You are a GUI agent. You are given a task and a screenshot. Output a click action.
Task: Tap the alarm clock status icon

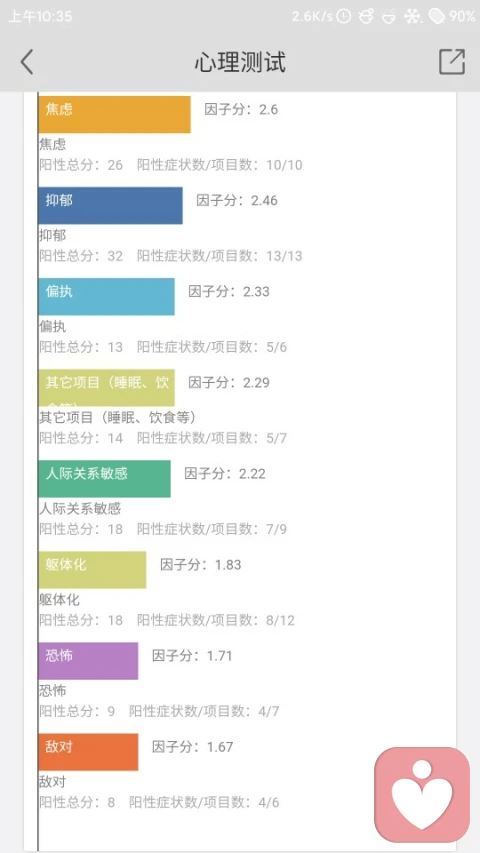[x=343, y=16]
